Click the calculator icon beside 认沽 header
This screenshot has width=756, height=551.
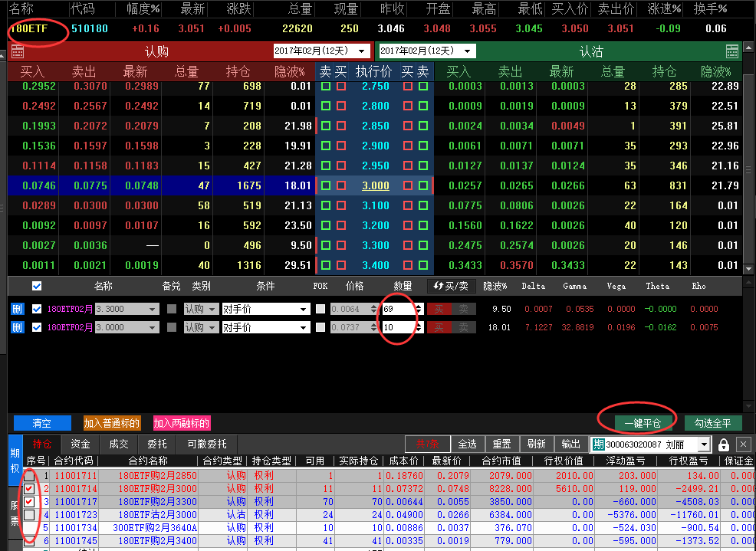click(731, 51)
